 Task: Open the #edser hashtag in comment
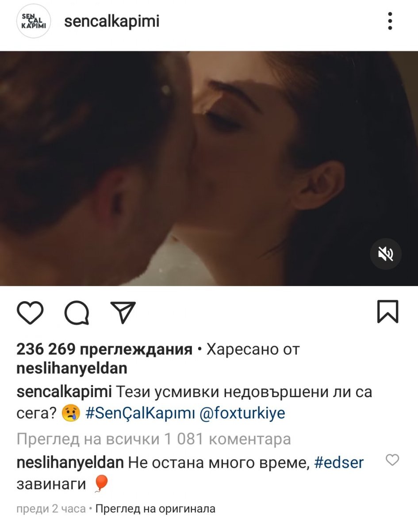(339, 463)
